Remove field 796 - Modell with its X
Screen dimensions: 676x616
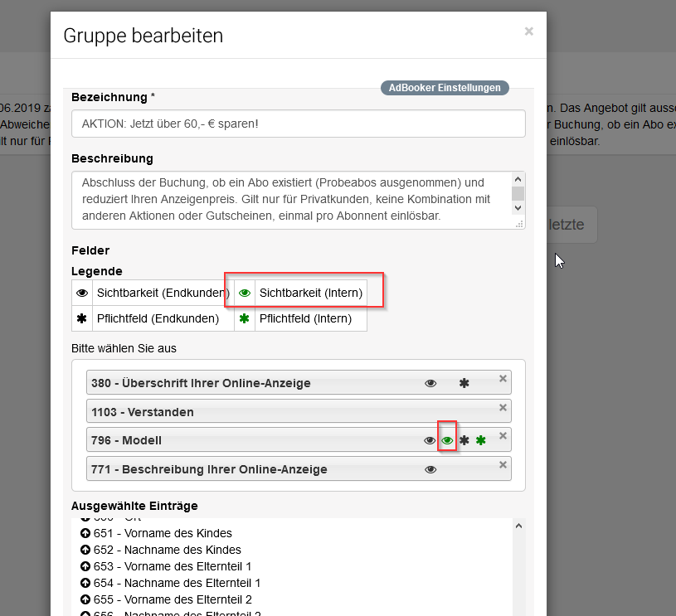point(503,436)
